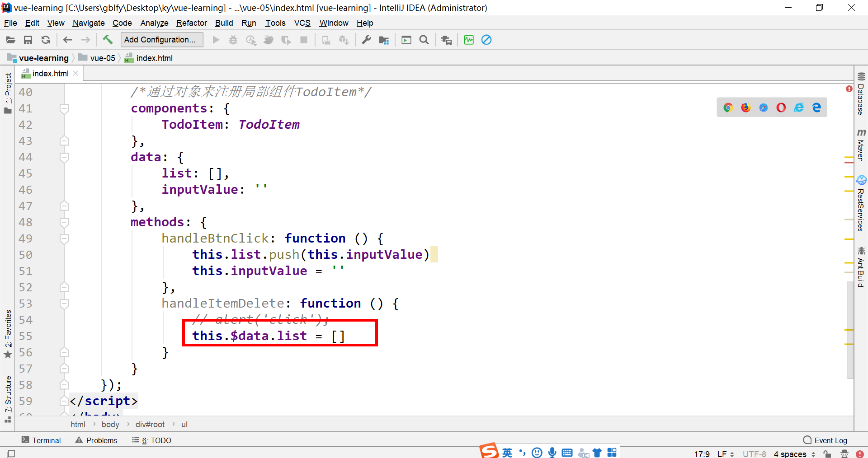Viewport: 868px width, 458px height.
Task: Open the TODO tool window
Action: [151, 440]
